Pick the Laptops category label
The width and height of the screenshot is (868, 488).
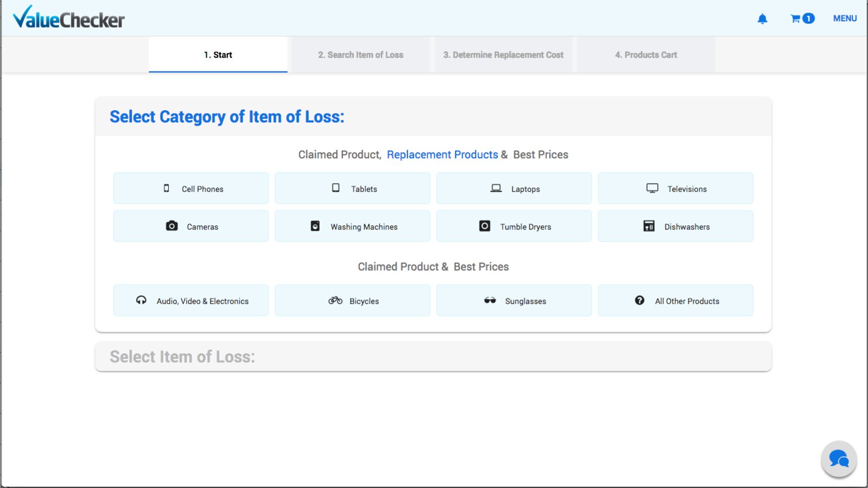coord(526,189)
